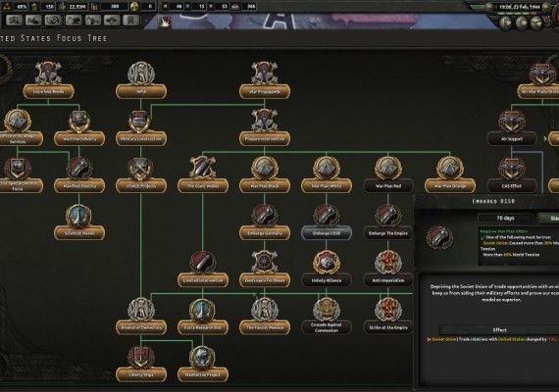Image resolution: width=559 pixels, height=392 pixels.
Task: Choose the Manifest Destiny focus
Action: (79, 186)
